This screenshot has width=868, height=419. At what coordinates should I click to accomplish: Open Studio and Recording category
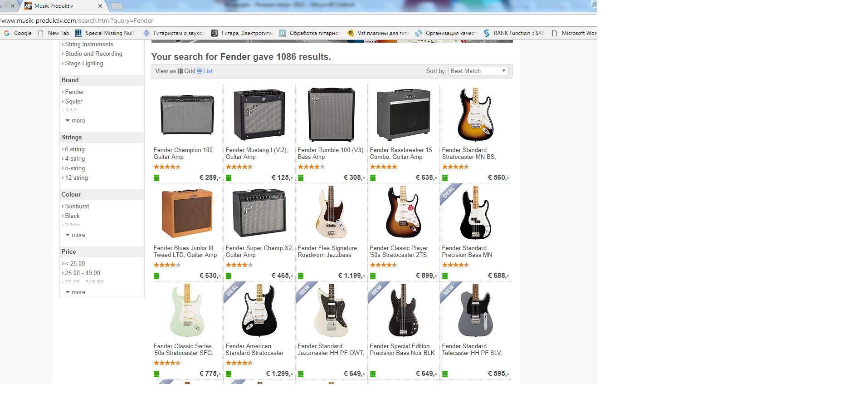[93, 54]
